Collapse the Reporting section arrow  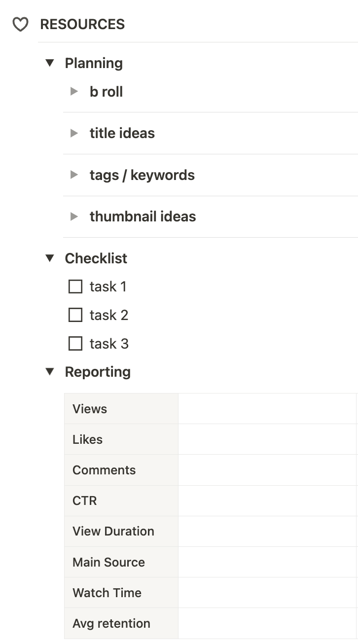(x=50, y=372)
